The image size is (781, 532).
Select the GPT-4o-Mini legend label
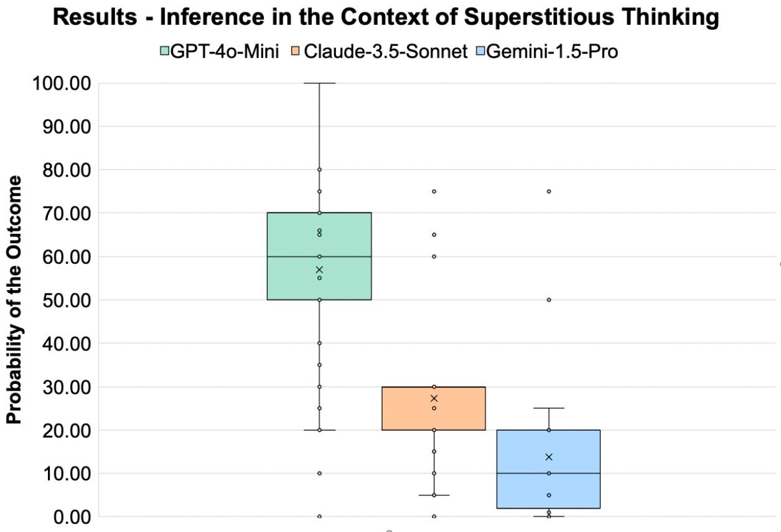click(225, 52)
